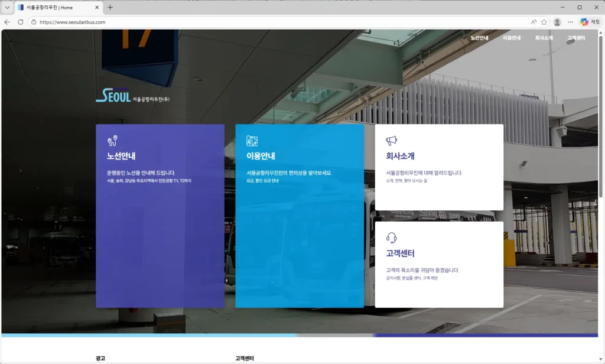605x364 pixels.
Task: Expand the tab search dropdown arrow
Action: pos(7,8)
